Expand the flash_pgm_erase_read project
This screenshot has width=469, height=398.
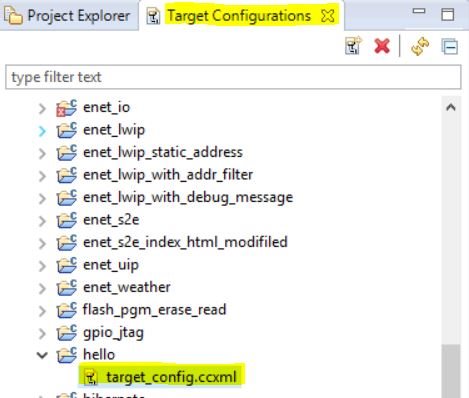[x=42, y=311]
